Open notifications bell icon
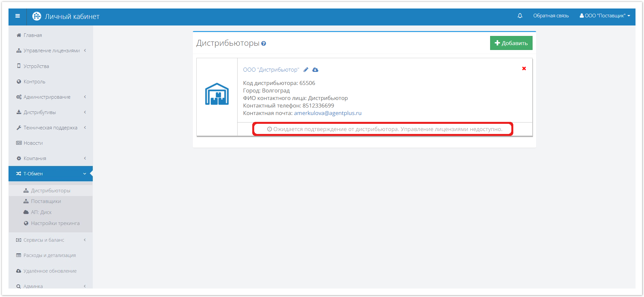This screenshot has width=644, height=297. [520, 16]
